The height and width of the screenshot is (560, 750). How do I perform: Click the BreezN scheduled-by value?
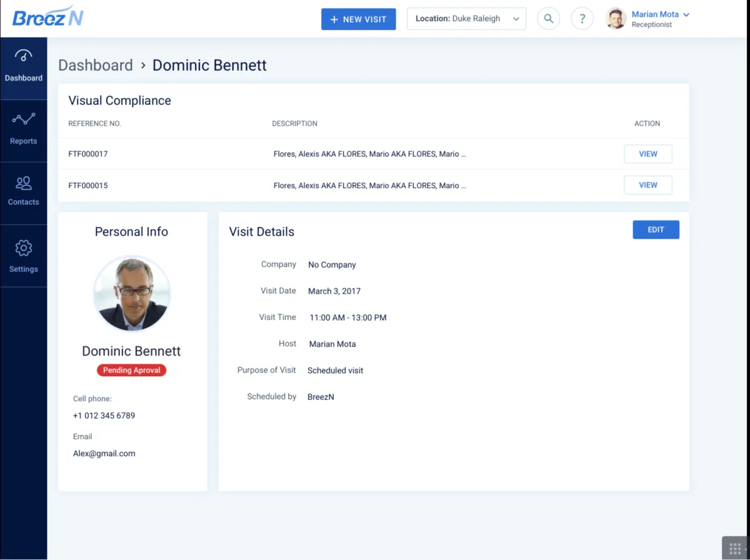tap(321, 397)
